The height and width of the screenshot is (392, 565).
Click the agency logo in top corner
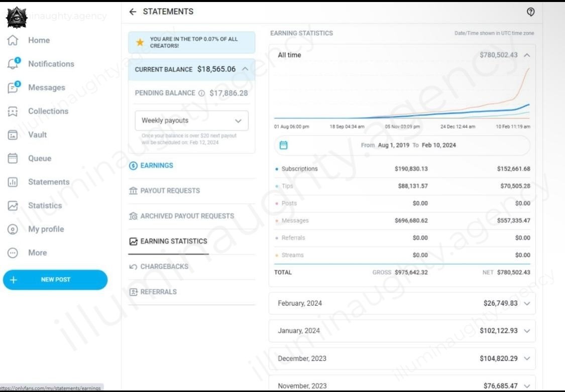coord(17,17)
